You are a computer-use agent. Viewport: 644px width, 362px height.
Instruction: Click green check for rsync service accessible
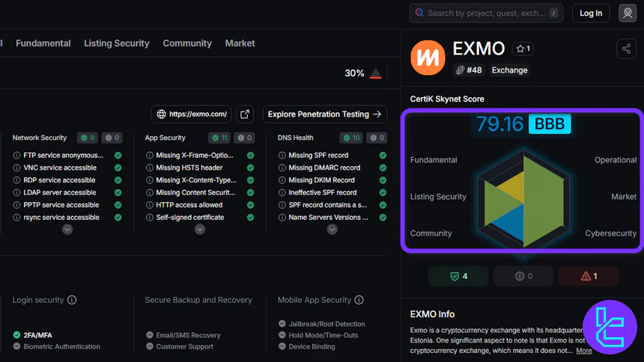click(x=118, y=218)
